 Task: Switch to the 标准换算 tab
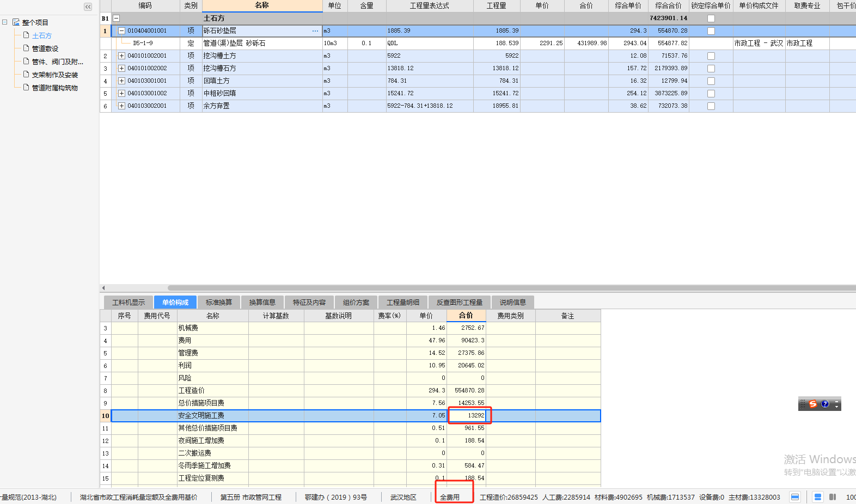pyautogui.click(x=219, y=302)
